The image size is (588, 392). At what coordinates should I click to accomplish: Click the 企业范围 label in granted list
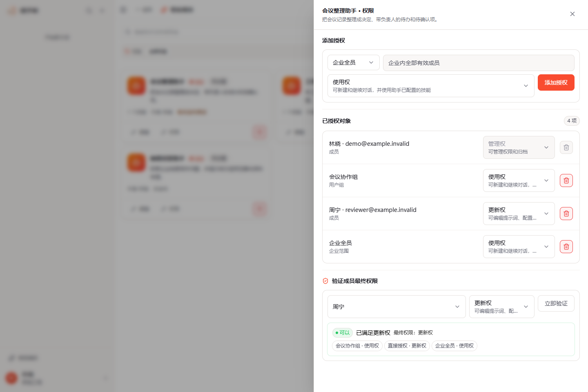click(x=339, y=251)
